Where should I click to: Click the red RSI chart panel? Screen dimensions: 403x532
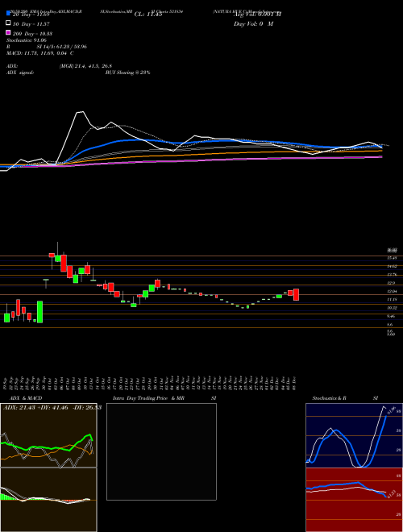[x=354, y=500]
